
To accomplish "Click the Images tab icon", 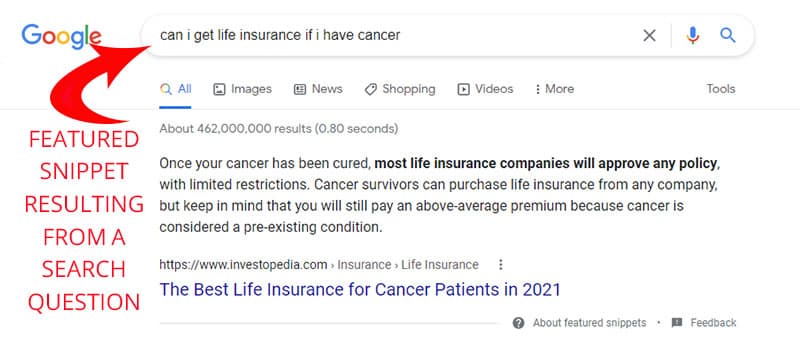I will pyautogui.click(x=219, y=89).
